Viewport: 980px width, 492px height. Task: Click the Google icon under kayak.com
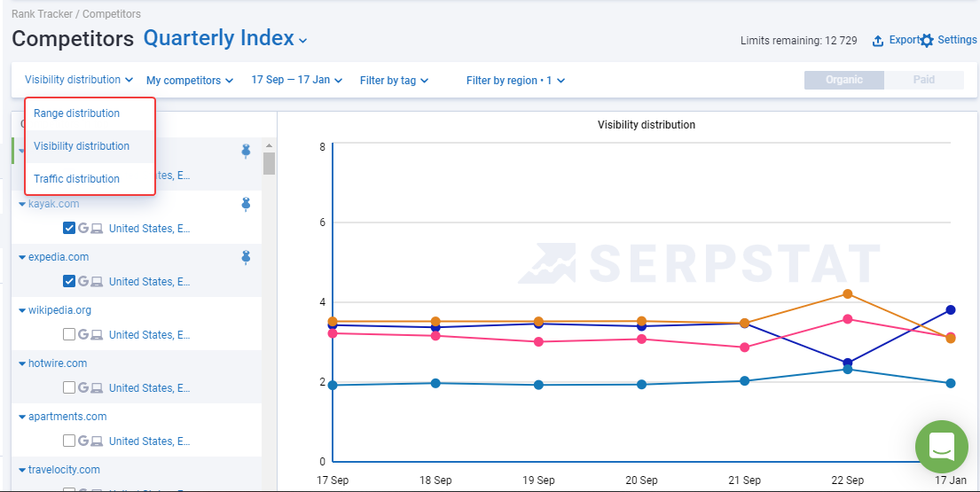click(x=83, y=229)
